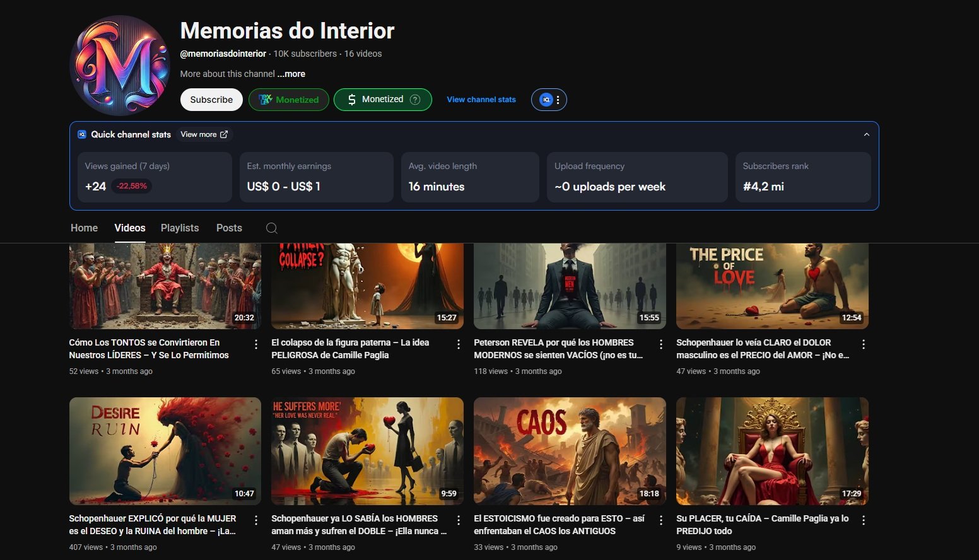Image resolution: width=979 pixels, height=560 pixels.
Task: Open the Playlists tab
Action: click(x=180, y=228)
